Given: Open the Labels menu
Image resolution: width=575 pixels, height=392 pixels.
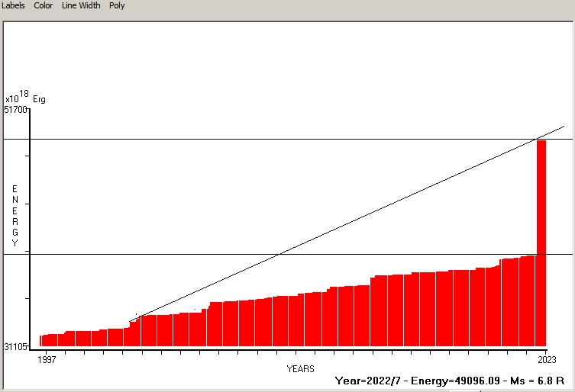Looking at the screenshot, I should tap(12, 5).
